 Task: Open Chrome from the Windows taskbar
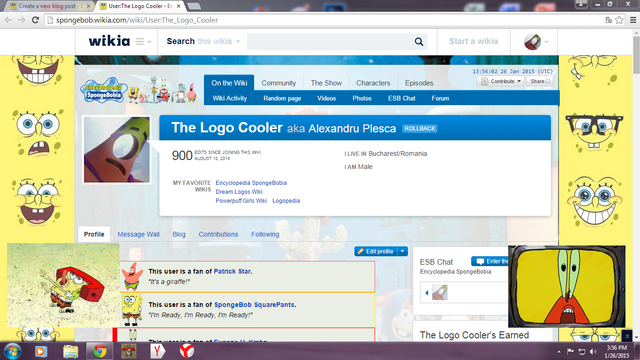pos(99,351)
